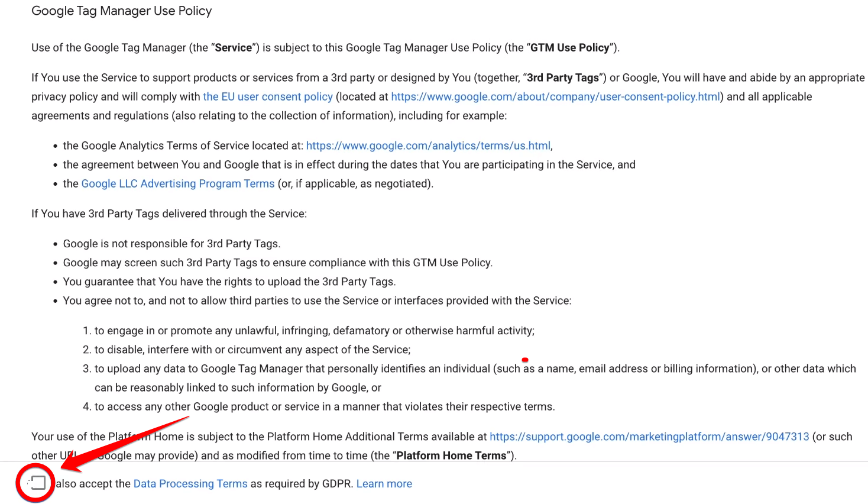Click the 'Google may screen' bullet item
This screenshot has width=868, height=504.
(x=277, y=263)
